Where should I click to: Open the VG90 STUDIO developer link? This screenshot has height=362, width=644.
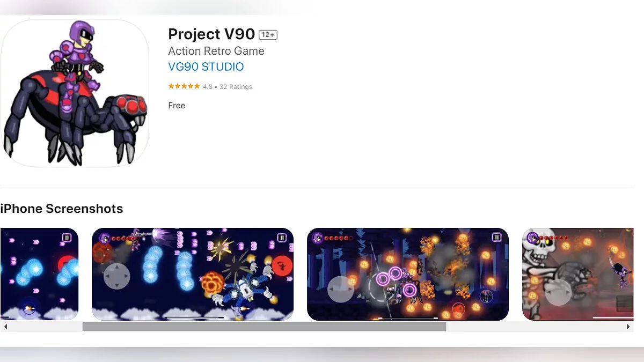click(206, 67)
